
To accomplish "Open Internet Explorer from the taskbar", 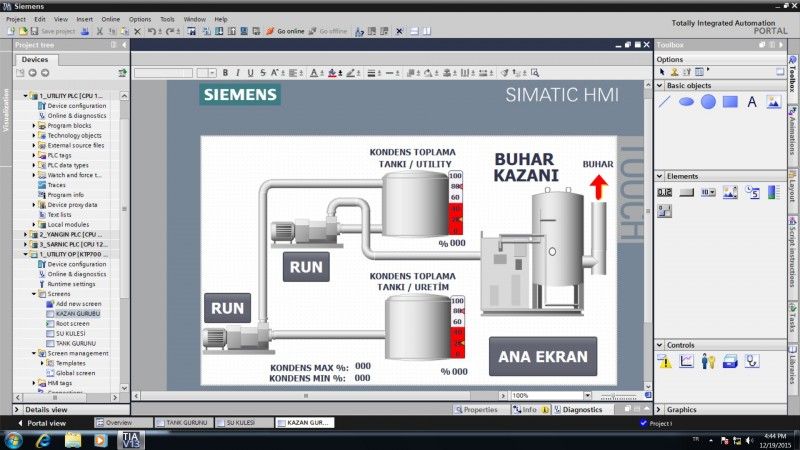I will (x=43, y=440).
